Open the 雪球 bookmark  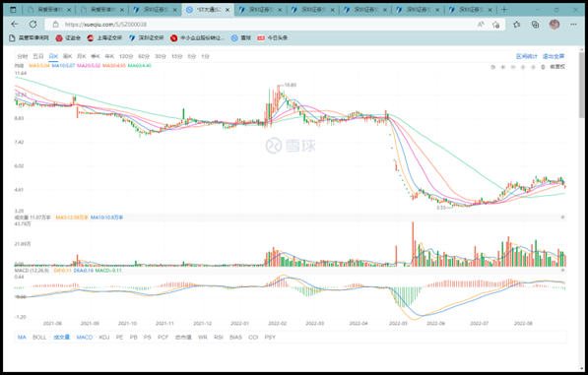(241, 37)
